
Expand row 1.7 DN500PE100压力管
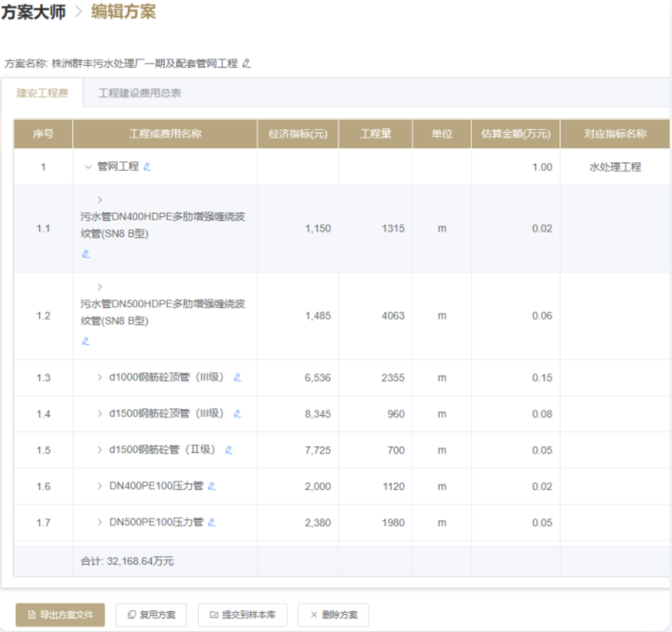pyautogui.click(x=99, y=522)
